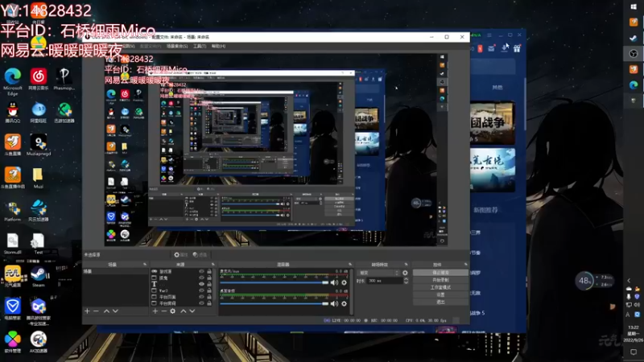Mute the 麦克风/Aux speaker icon

click(334, 282)
